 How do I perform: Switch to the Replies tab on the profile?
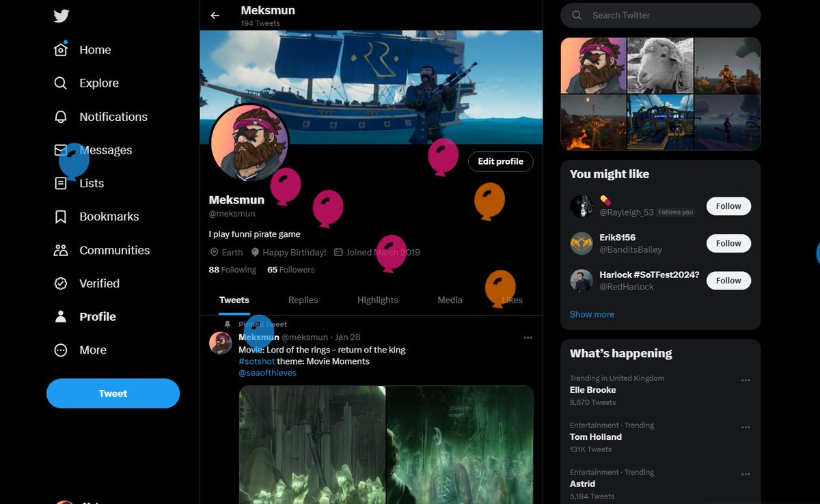303,300
